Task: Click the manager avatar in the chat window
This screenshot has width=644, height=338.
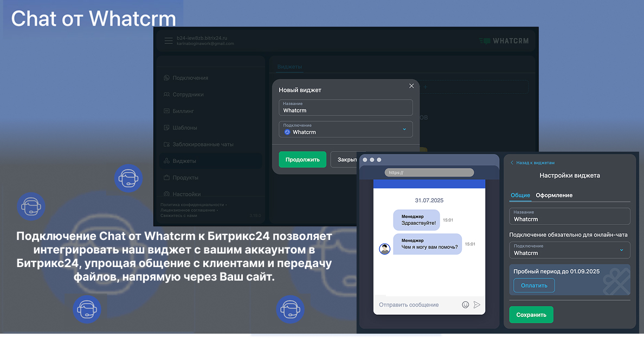Action: click(384, 249)
